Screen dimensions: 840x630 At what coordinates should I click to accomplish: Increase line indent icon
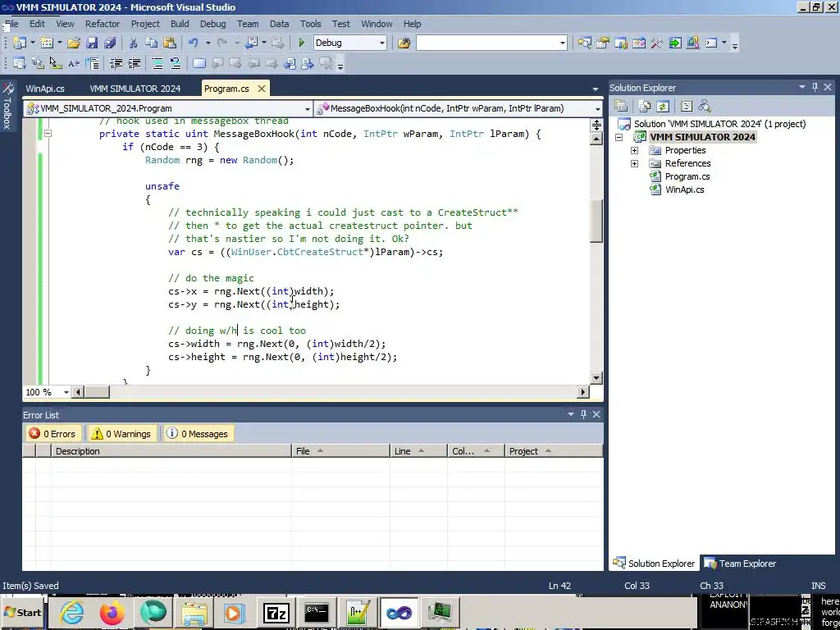[x=134, y=64]
